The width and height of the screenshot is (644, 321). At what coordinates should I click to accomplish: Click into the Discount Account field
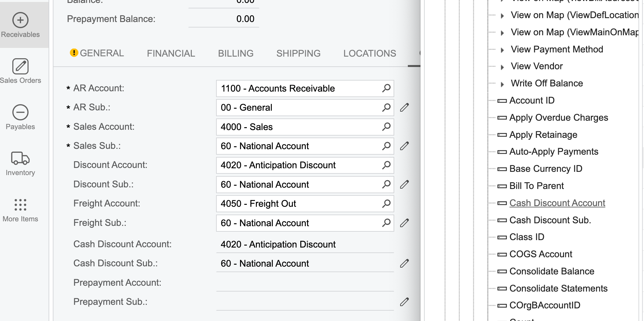tap(305, 165)
